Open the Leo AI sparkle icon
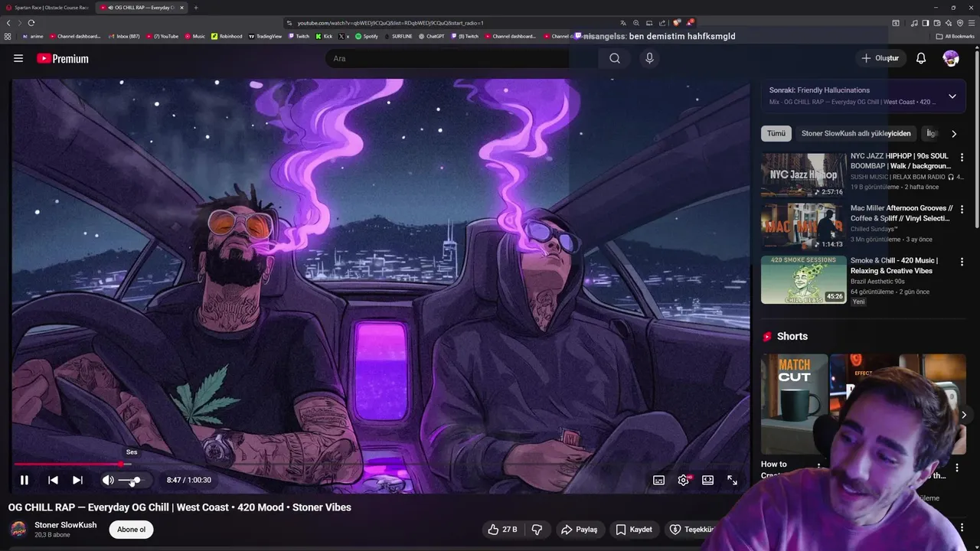980x551 pixels. point(948,23)
